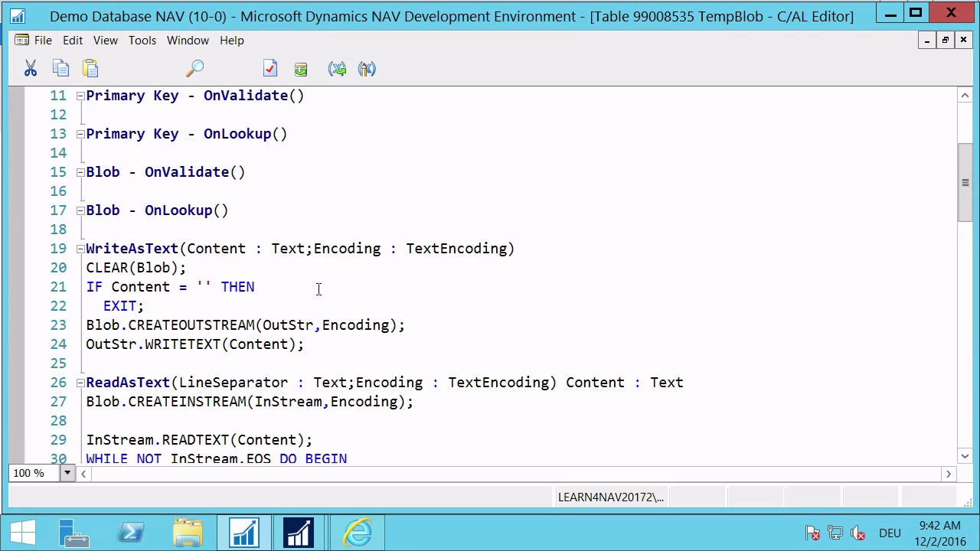This screenshot has width=980, height=551.
Task: Click the horizontal scroll left arrow
Action: point(83,474)
